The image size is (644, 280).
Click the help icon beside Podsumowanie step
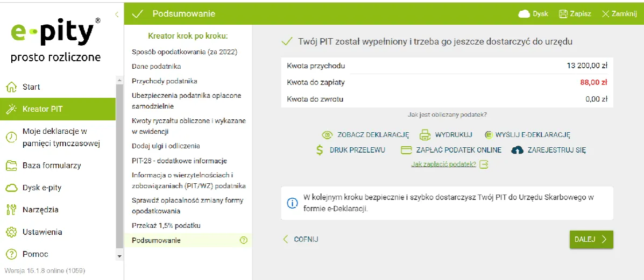244,241
